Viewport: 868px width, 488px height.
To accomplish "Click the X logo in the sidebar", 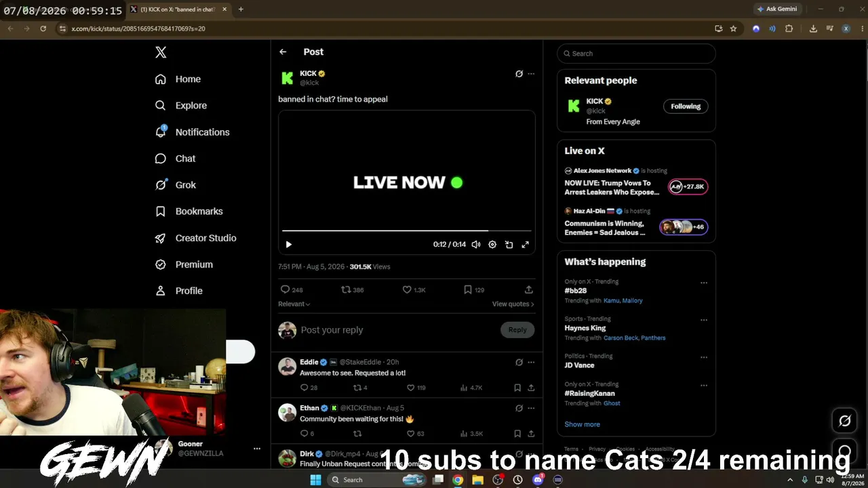I will point(161,52).
